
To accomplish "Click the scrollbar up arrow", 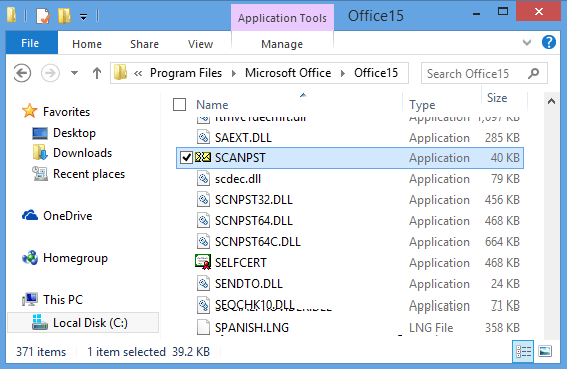I will [551, 101].
